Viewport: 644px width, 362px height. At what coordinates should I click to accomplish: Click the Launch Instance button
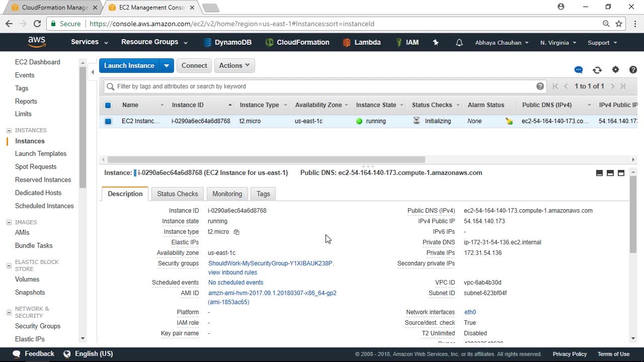point(129,65)
